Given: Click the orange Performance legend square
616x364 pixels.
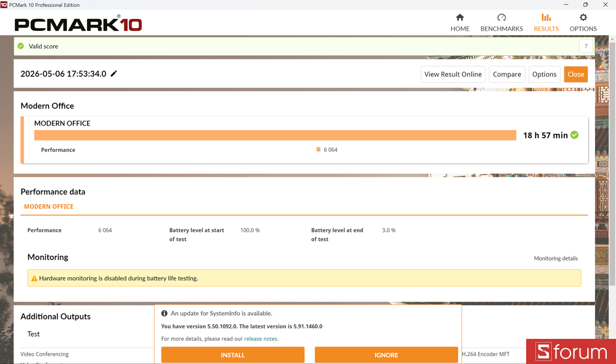Looking at the screenshot, I should coord(318,150).
